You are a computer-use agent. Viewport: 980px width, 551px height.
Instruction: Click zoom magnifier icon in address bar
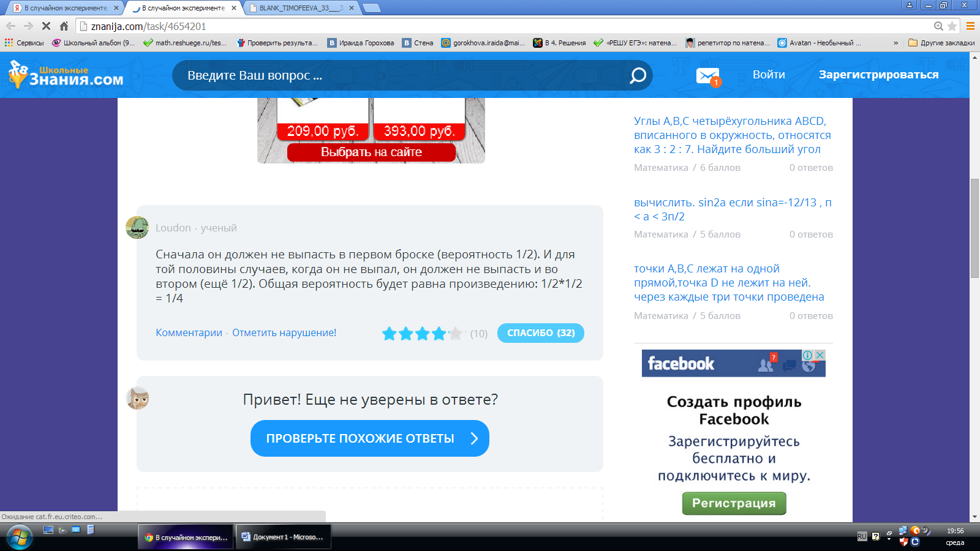coord(938,26)
